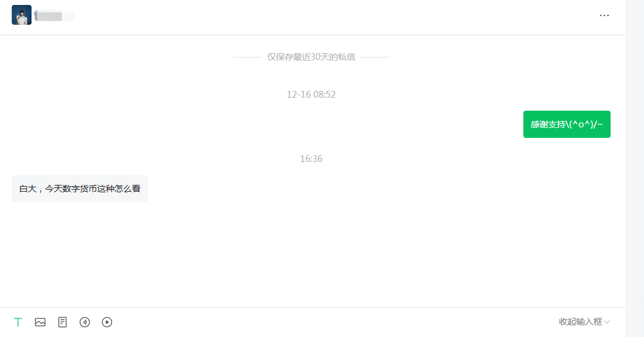Collapse input via 收起输入框 label
The height and width of the screenshot is (337, 644).
tap(580, 322)
